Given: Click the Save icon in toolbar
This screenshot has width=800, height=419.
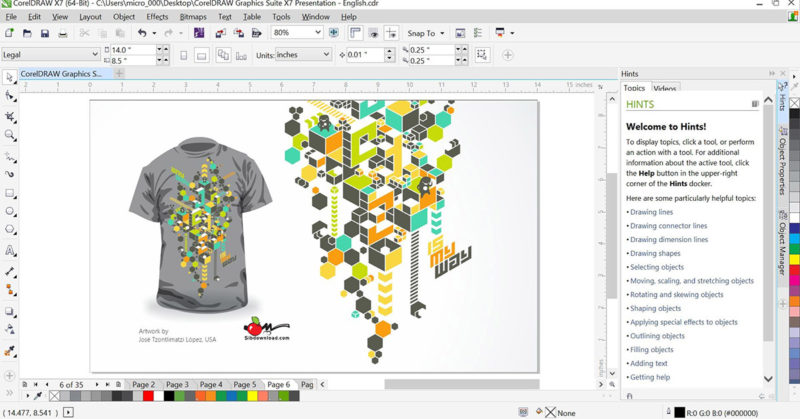Looking at the screenshot, I should [45, 34].
